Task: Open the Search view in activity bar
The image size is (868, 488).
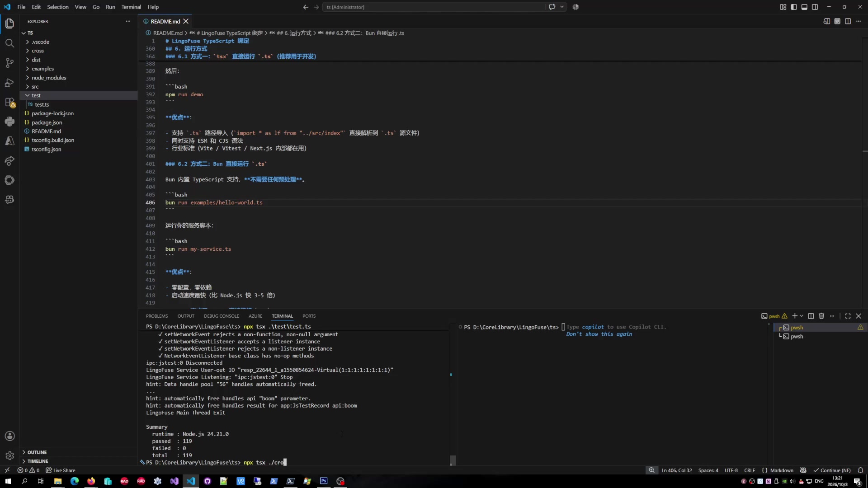Action: pyautogui.click(x=9, y=43)
